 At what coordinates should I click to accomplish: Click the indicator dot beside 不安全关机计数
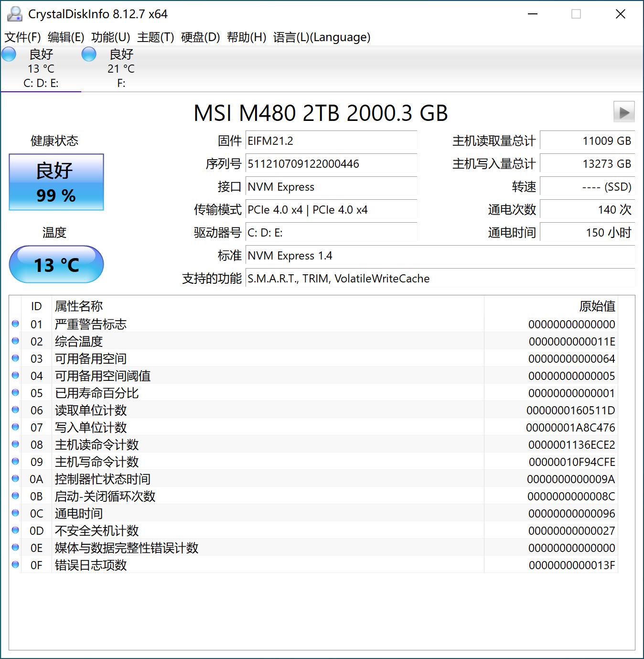(x=15, y=530)
